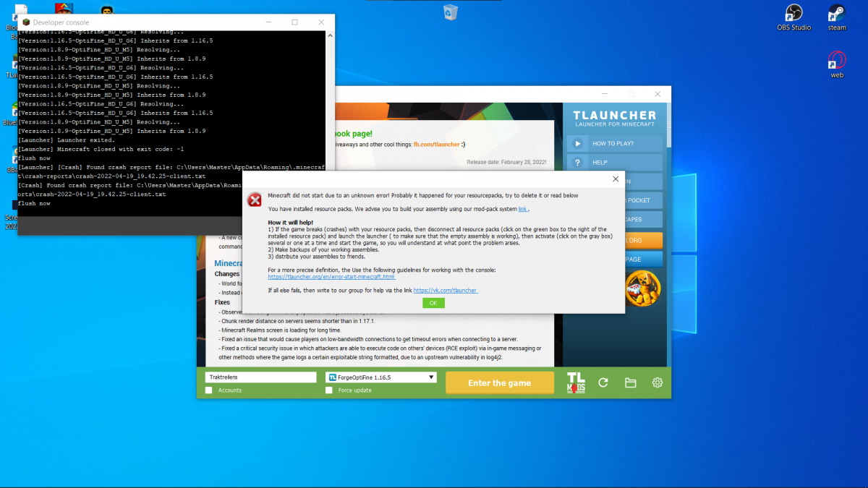
Task: Click the HOW TO PLAY play icon
Action: [x=578, y=143]
